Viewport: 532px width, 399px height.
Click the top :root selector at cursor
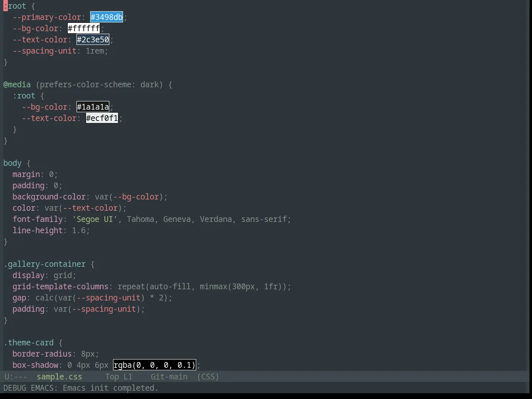click(x=15, y=6)
